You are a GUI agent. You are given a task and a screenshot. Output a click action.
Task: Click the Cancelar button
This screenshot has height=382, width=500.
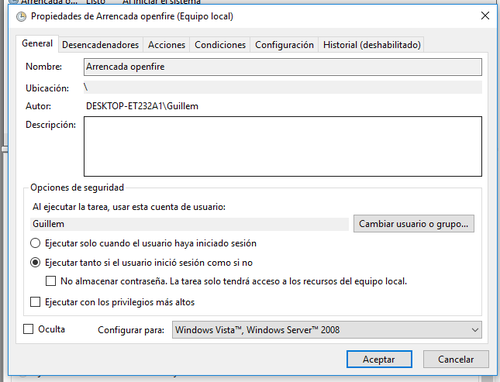(x=456, y=359)
